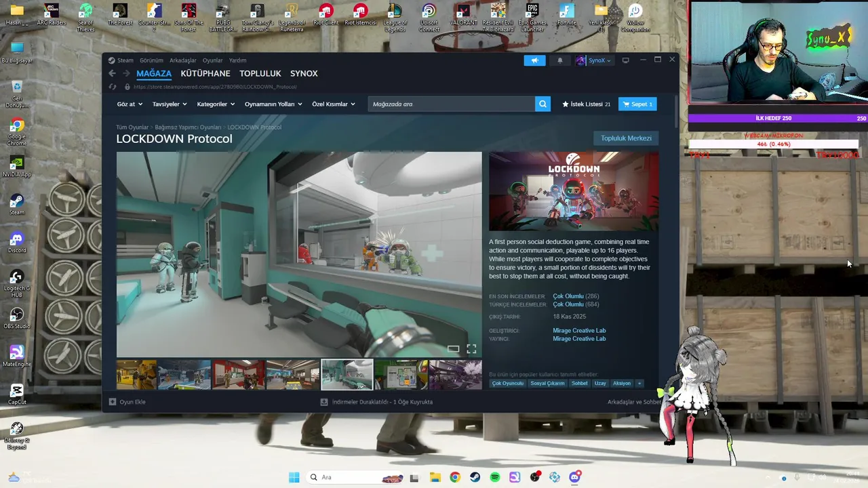Toggle theater mode icon on screenshot viewer
The width and height of the screenshot is (868, 488).
click(453, 349)
